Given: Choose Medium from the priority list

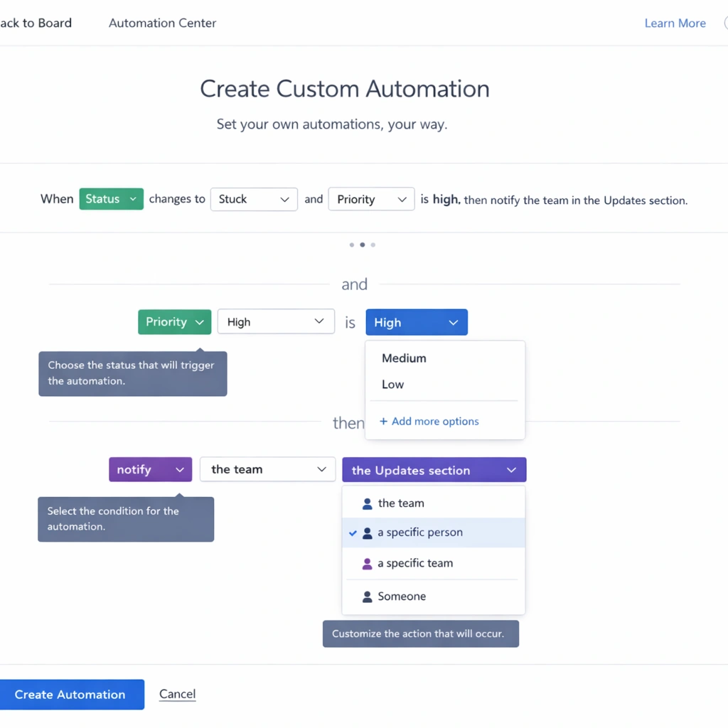Looking at the screenshot, I should [404, 358].
